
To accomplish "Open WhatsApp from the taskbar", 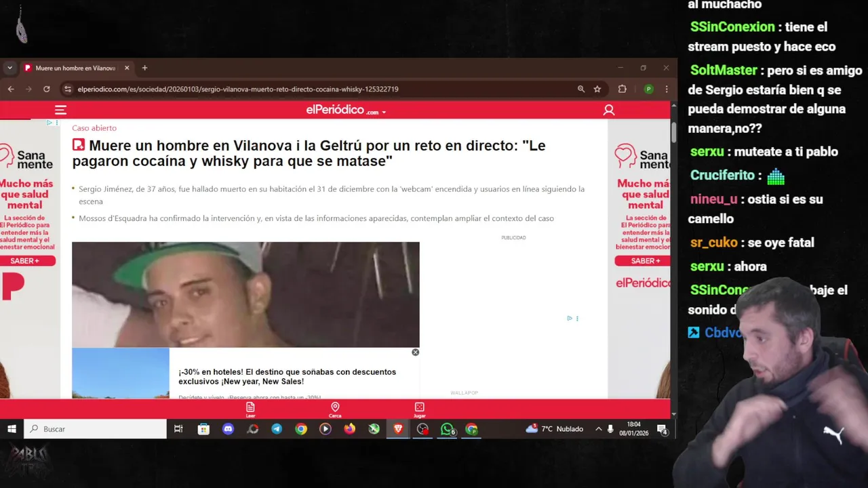I will pyautogui.click(x=447, y=429).
